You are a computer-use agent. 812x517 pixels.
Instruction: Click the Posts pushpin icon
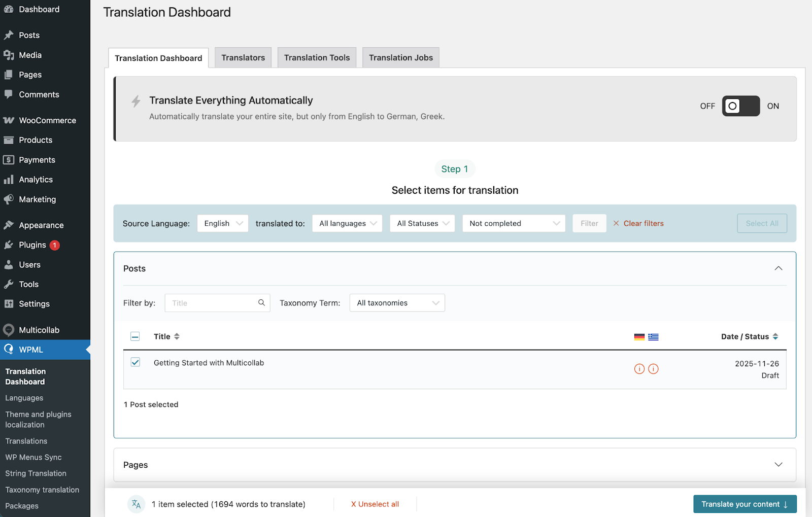9,35
